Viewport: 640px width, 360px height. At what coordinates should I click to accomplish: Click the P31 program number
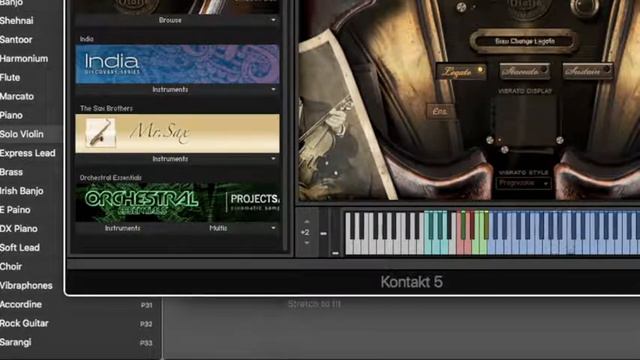coord(146,305)
